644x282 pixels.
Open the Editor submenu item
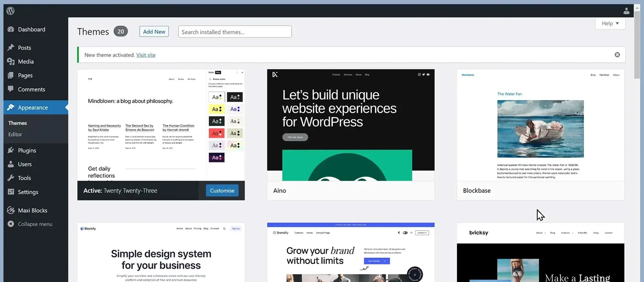click(x=15, y=134)
